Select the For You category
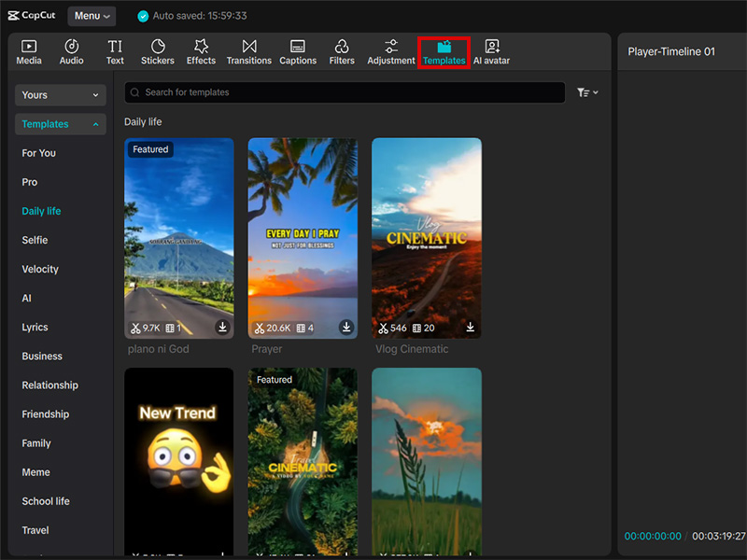The width and height of the screenshot is (747, 560). pos(39,153)
